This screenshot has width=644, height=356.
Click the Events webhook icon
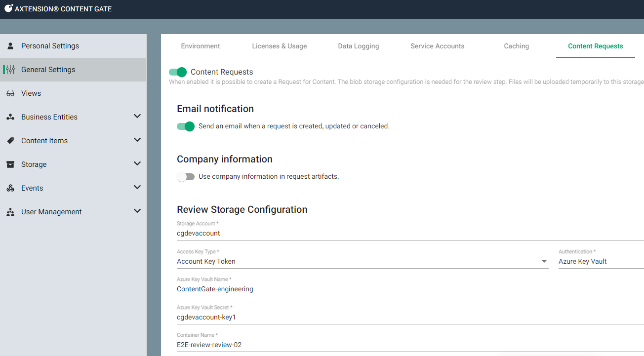(10, 188)
